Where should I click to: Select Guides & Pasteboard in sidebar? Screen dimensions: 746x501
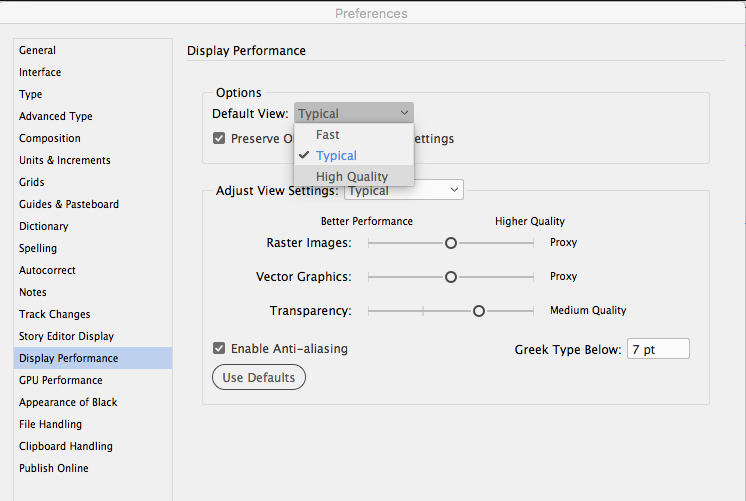tap(68, 204)
